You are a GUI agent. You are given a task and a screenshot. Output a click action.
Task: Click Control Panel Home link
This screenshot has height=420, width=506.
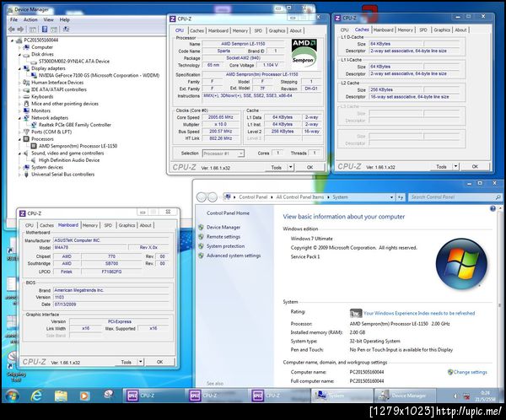pyautogui.click(x=228, y=213)
